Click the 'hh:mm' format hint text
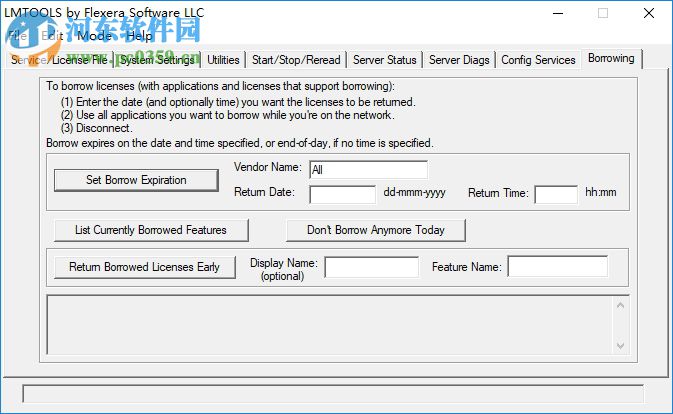The width and height of the screenshot is (673, 414). coord(601,192)
